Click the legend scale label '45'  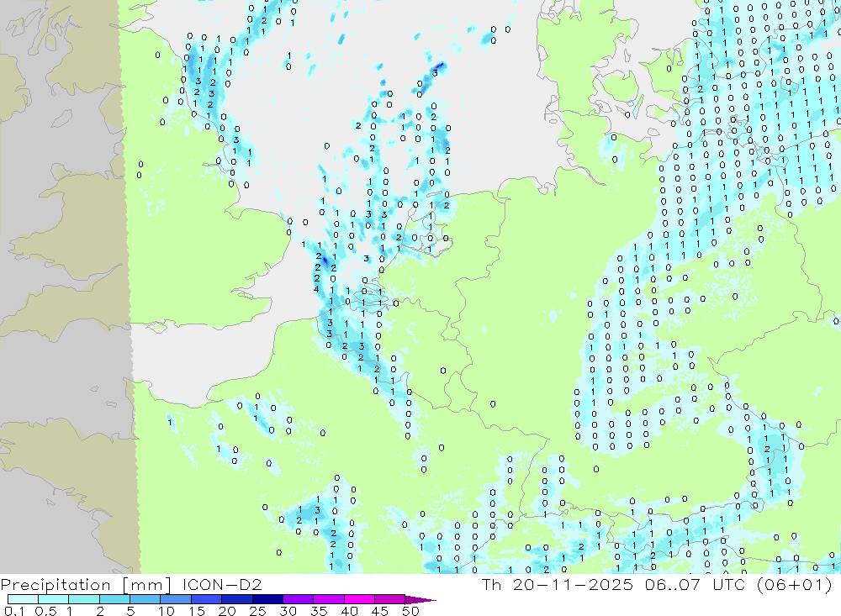coord(380,611)
